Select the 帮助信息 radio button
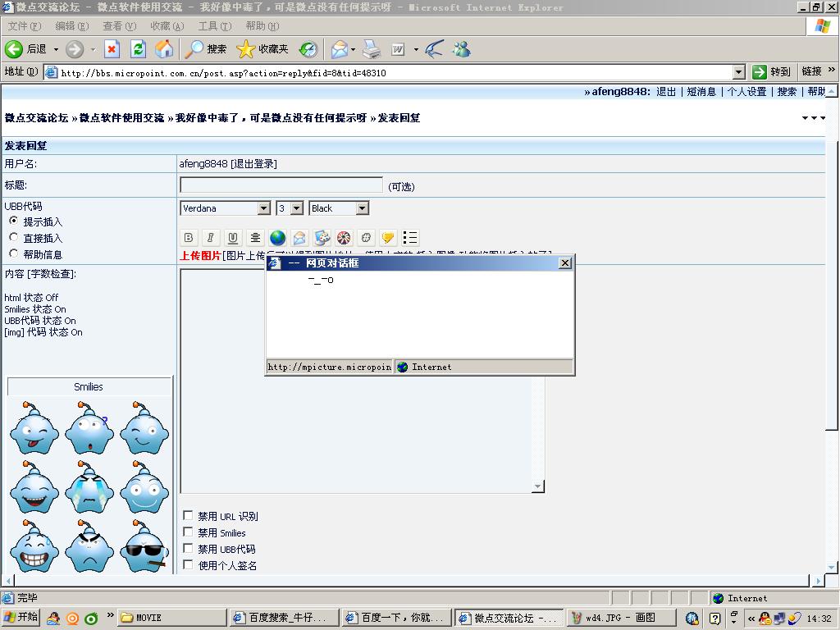Image resolution: width=840 pixels, height=630 pixels. point(13,253)
